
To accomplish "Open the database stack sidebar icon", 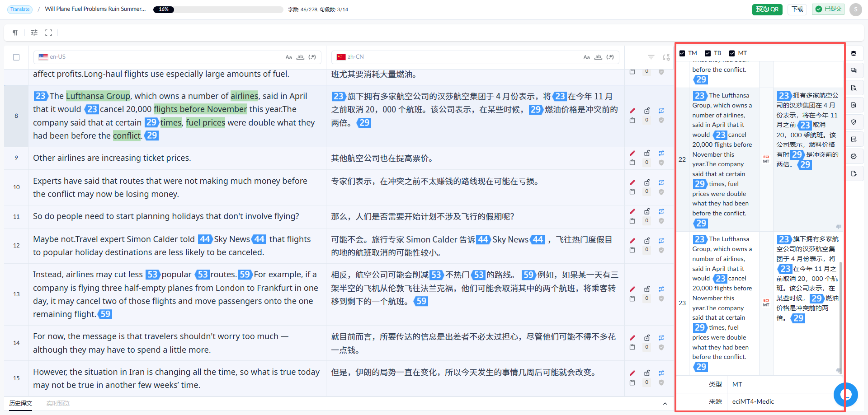I will [x=854, y=53].
